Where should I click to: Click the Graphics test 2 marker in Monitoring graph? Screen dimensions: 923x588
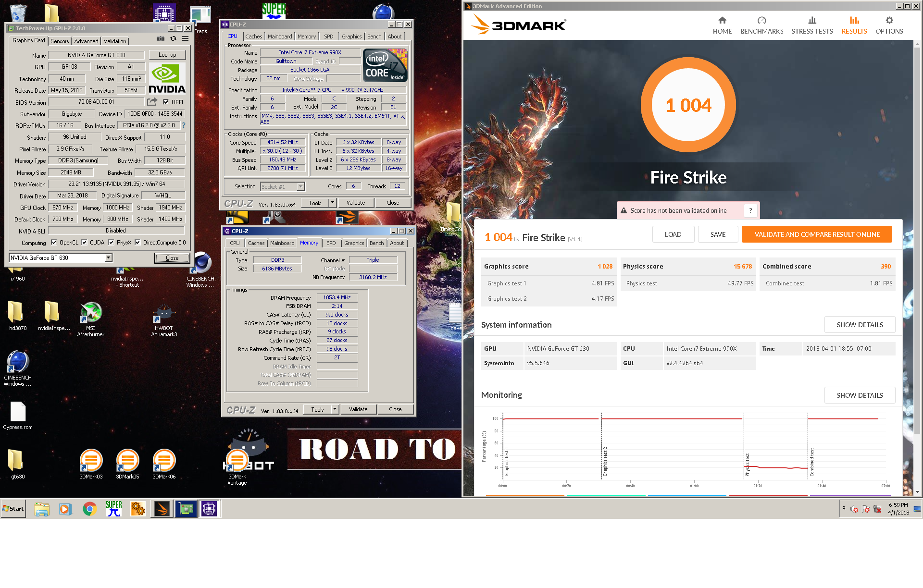[605, 461]
